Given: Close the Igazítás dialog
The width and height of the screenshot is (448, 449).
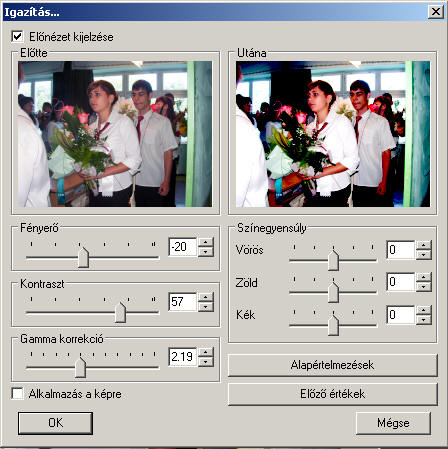Looking at the screenshot, I should tap(435, 12).
